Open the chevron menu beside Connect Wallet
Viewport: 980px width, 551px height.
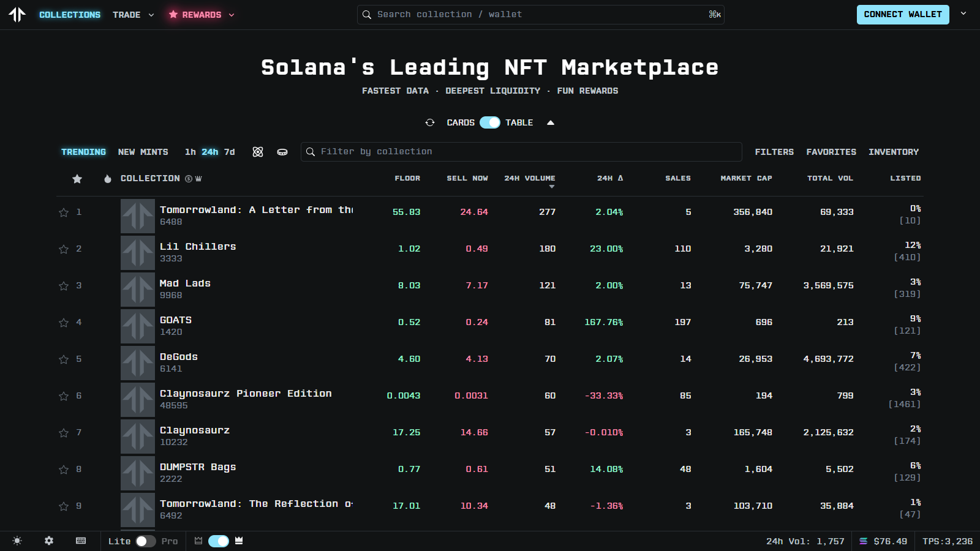tap(963, 13)
